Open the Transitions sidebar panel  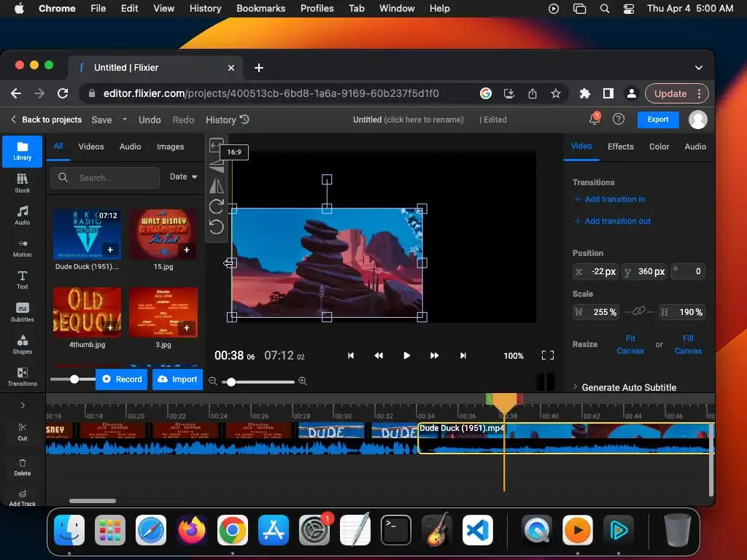click(x=22, y=377)
